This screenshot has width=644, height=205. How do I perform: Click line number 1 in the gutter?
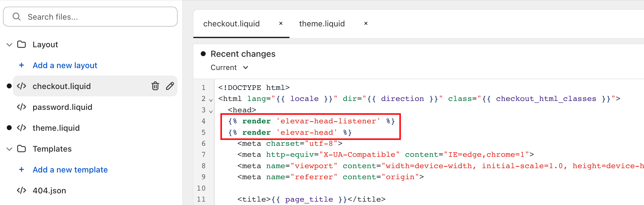point(204,87)
